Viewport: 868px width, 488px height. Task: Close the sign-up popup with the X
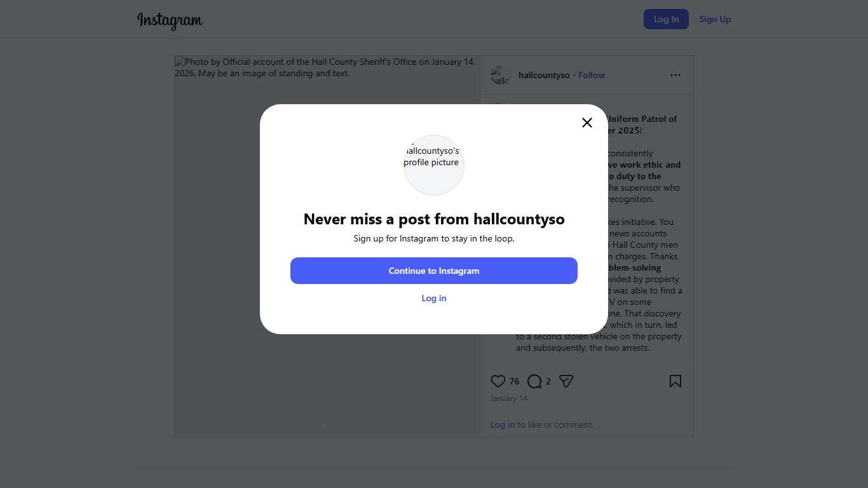[587, 123]
